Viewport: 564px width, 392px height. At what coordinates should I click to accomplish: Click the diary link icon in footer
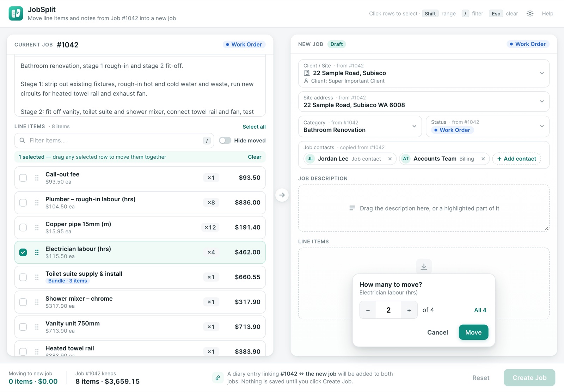(x=218, y=378)
